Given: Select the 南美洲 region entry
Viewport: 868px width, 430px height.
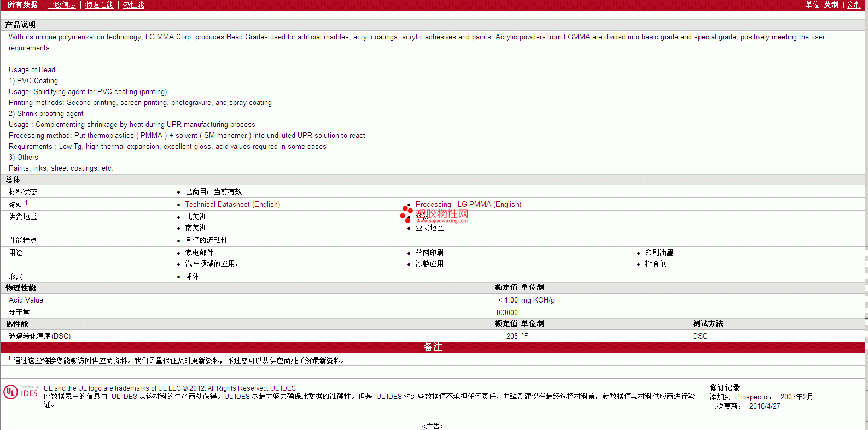Looking at the screenshot, I should pyautogui.click(x=196, y=228).
